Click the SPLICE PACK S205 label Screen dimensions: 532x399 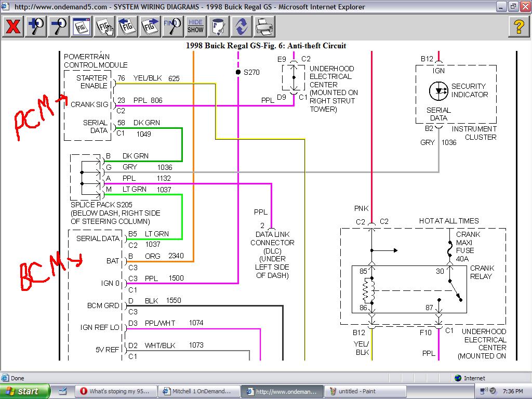coord(101,205)
